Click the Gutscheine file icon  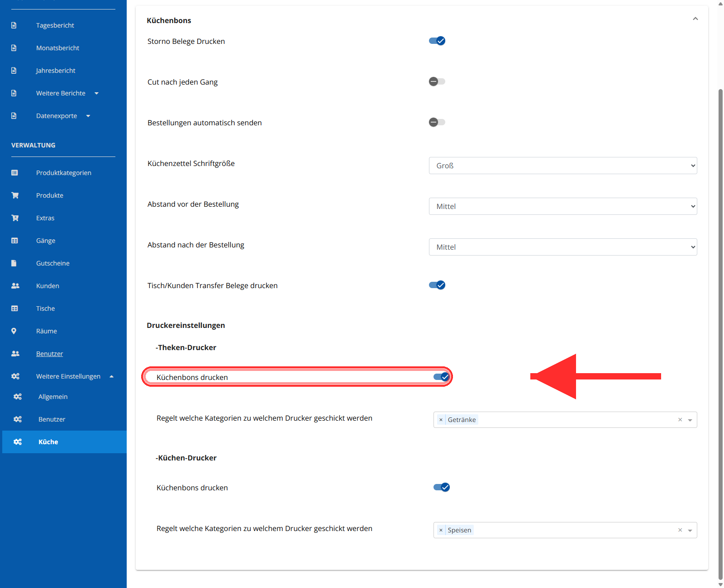(x=14, y=263)
